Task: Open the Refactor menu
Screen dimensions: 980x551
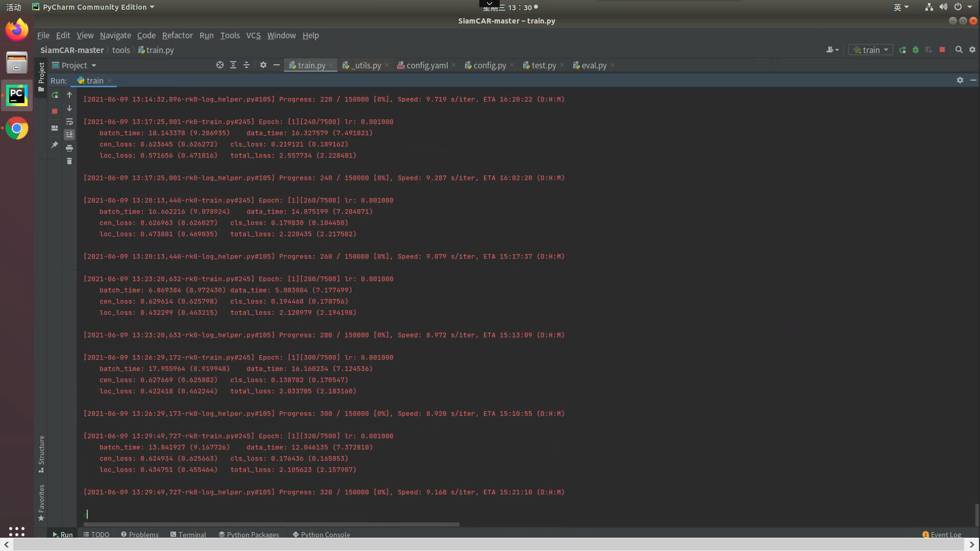Action: [177, 35]
